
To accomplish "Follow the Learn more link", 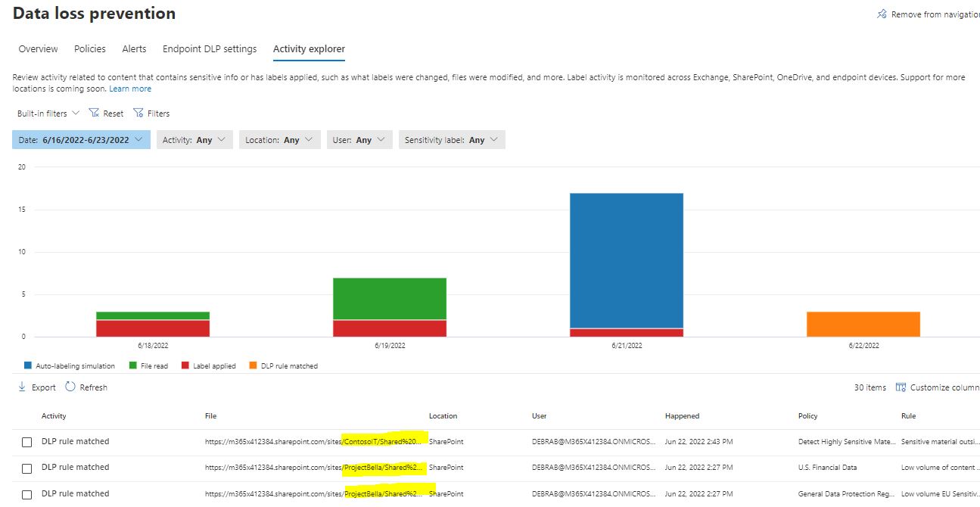I will tap(130, 89).
